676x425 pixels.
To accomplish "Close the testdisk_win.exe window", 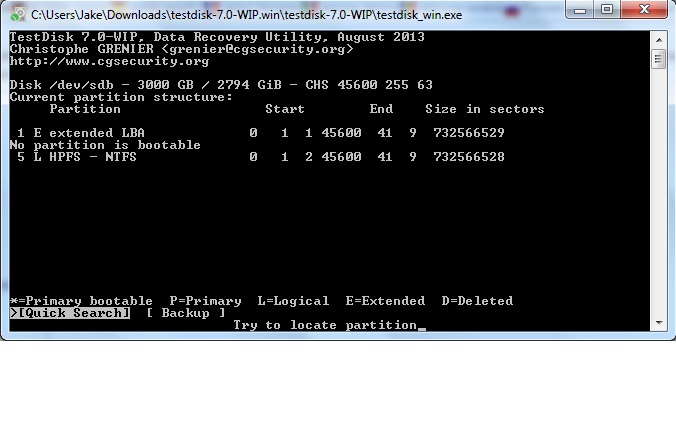I will [x=644, y=9].
